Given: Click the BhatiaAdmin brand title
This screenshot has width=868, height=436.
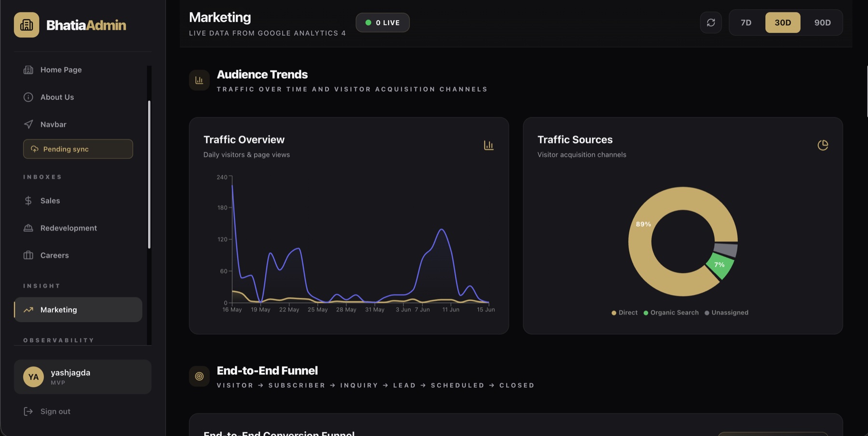Looking at the screenshot, I should [x=86, y=25].
